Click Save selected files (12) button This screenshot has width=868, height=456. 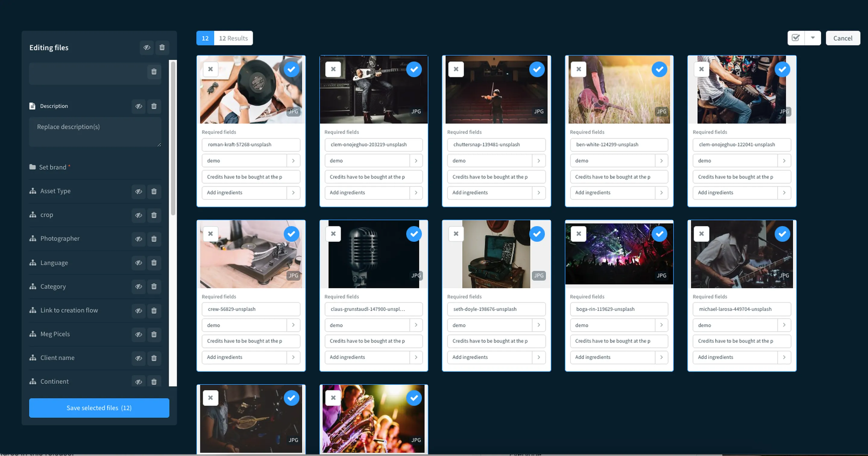click(99, 408)
